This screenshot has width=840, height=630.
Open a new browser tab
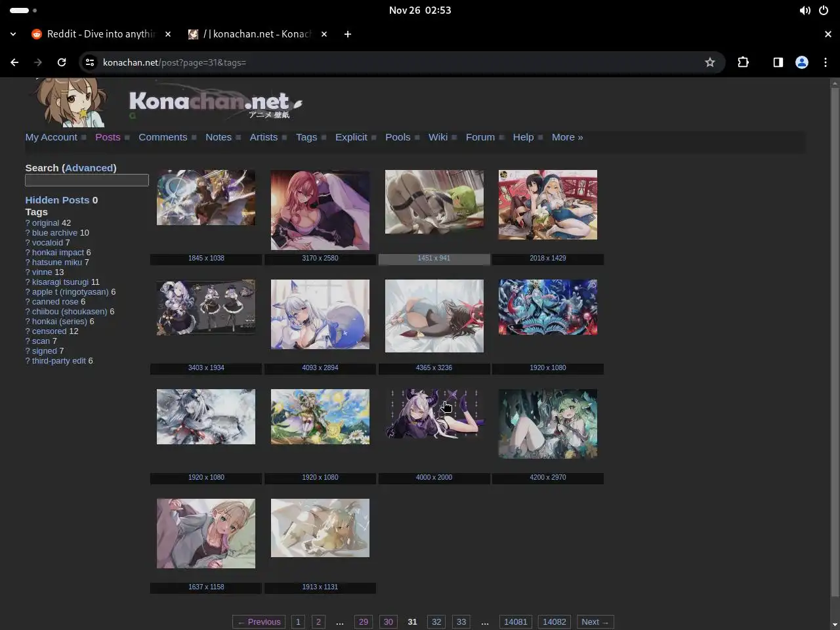348,34
